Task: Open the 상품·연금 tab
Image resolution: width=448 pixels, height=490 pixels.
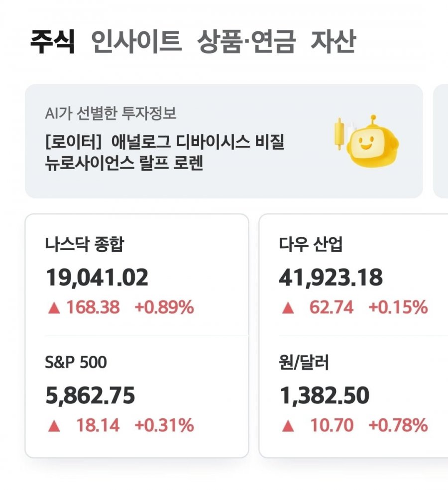Action: click(246, 41)
